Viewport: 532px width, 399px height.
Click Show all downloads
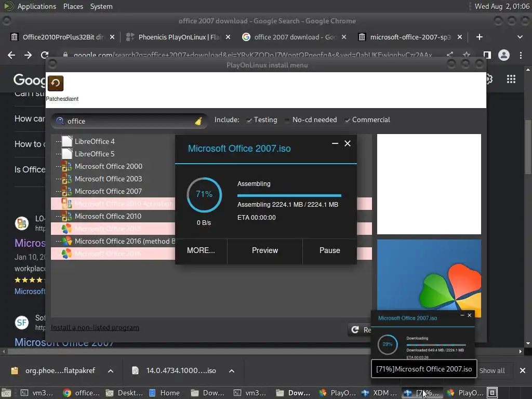tap(492, 371)
